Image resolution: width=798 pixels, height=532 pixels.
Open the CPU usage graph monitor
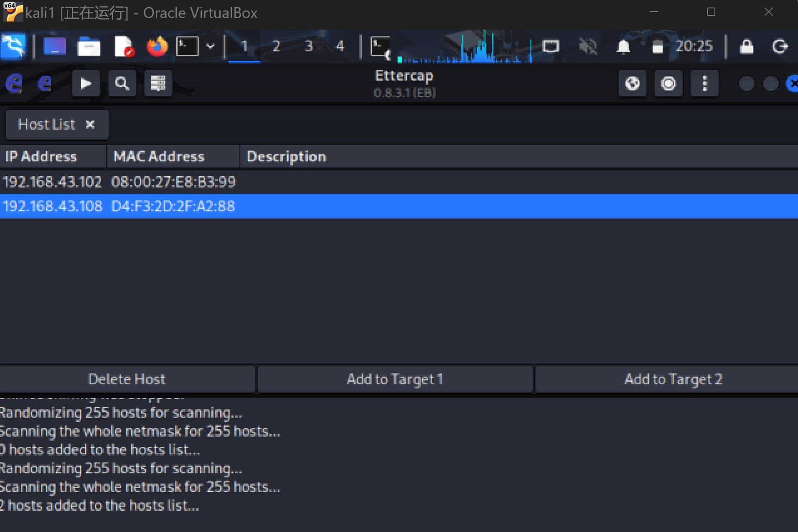465,47
